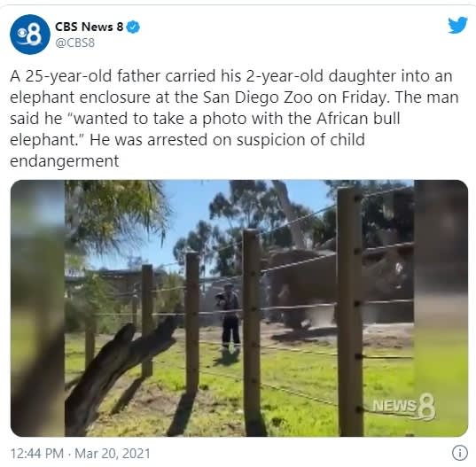Click the word 'endangerment' in the tweet
Viewport: 476px width, 467px height.
click(x=65, y=161)
